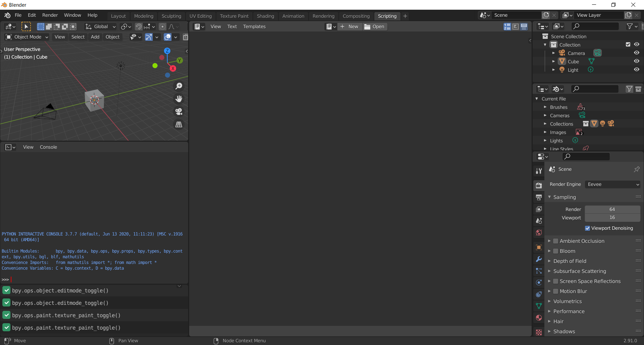
Task: Open the Modifiers properties tab
Action: click(539, 259)
